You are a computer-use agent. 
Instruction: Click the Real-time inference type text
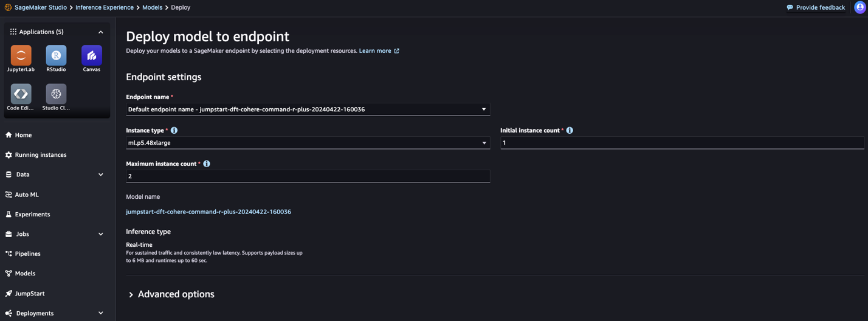click(139, 244)
